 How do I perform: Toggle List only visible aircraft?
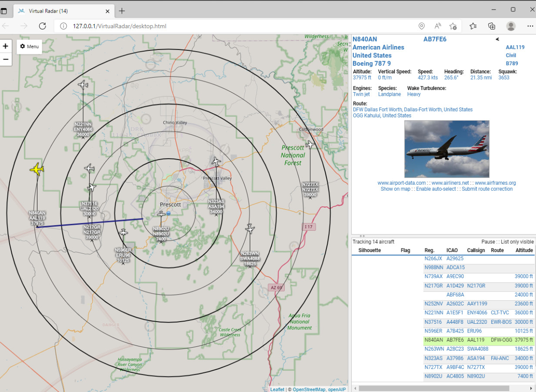[x=517, y=242]
